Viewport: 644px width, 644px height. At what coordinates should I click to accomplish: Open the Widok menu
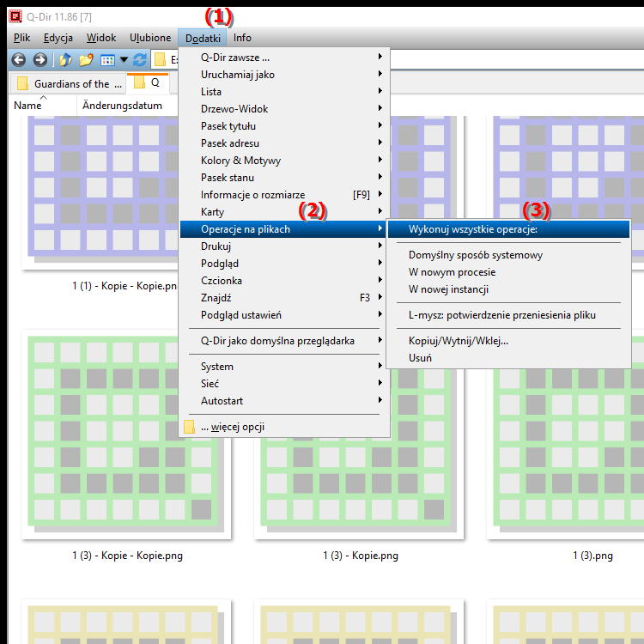coord(101,38)
